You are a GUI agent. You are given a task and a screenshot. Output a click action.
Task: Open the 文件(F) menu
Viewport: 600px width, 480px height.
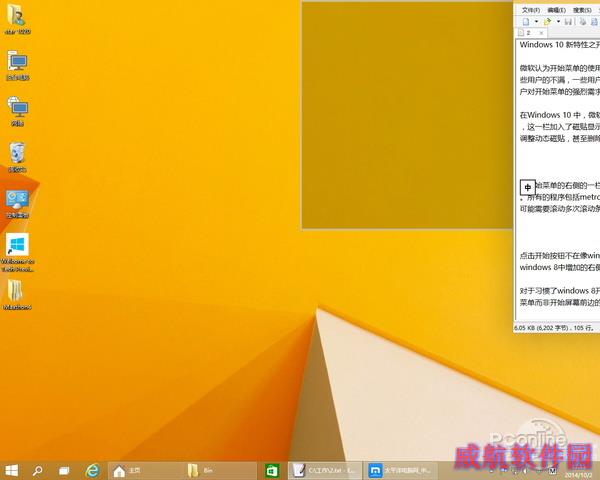(x=530, y=9)
